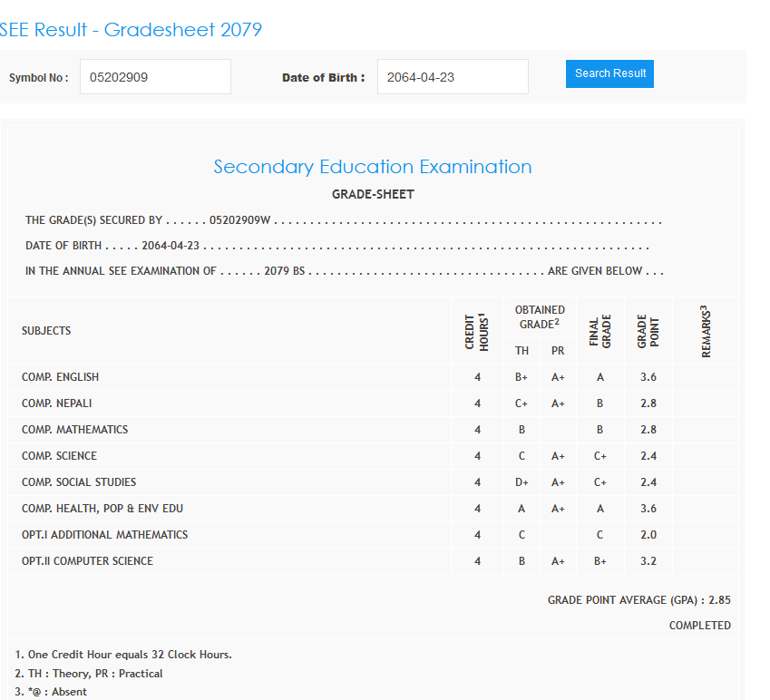Screen dimensions: 770x700
Task: Click the COMP. MATHEMATICS subject cell
Action: pyautogui.click(x=75, y=430)
